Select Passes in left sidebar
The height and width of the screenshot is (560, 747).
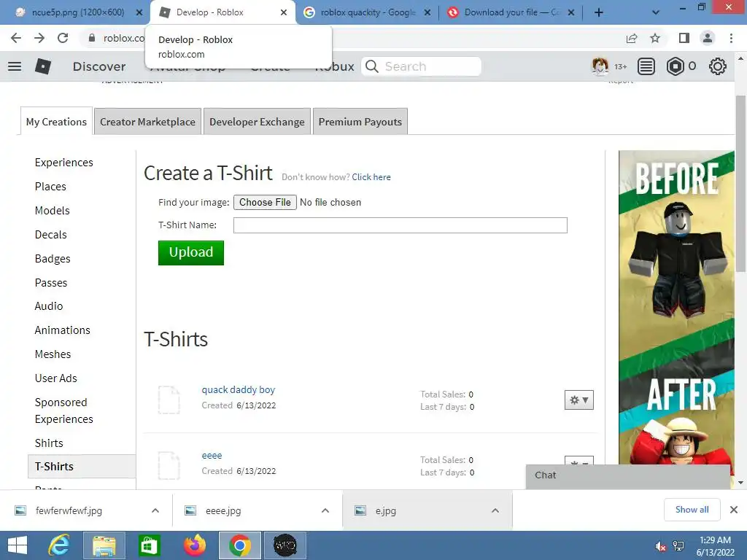(x=51, y=283)
